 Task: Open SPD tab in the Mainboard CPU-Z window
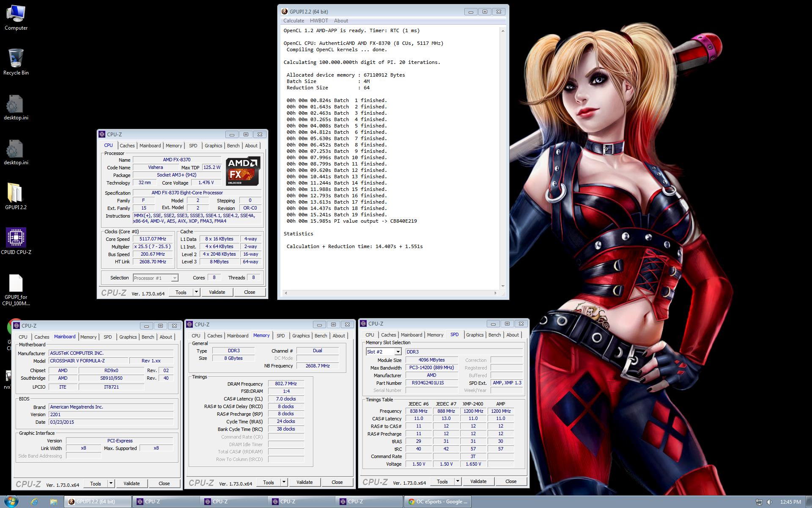(108, 337)
